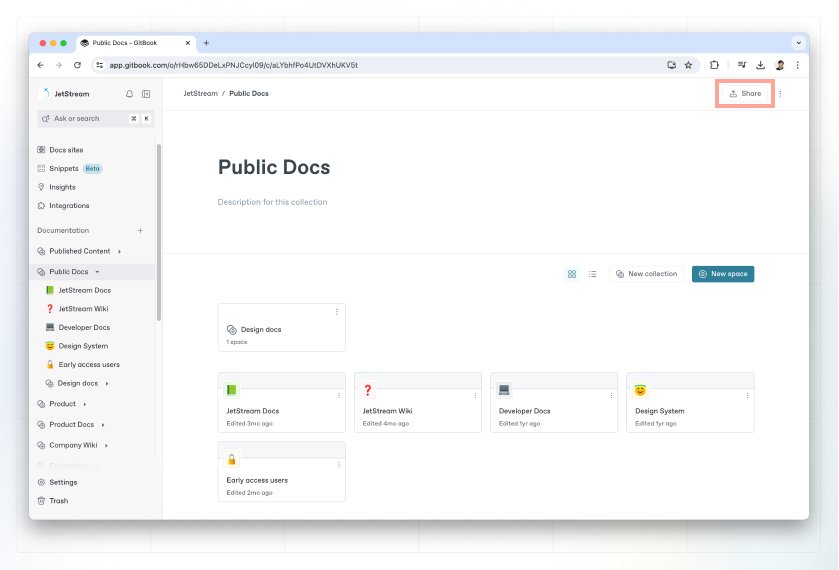Toggle the sidebar collapse icon
Screen dimensions: 839x570
click(x=146, y=94)
